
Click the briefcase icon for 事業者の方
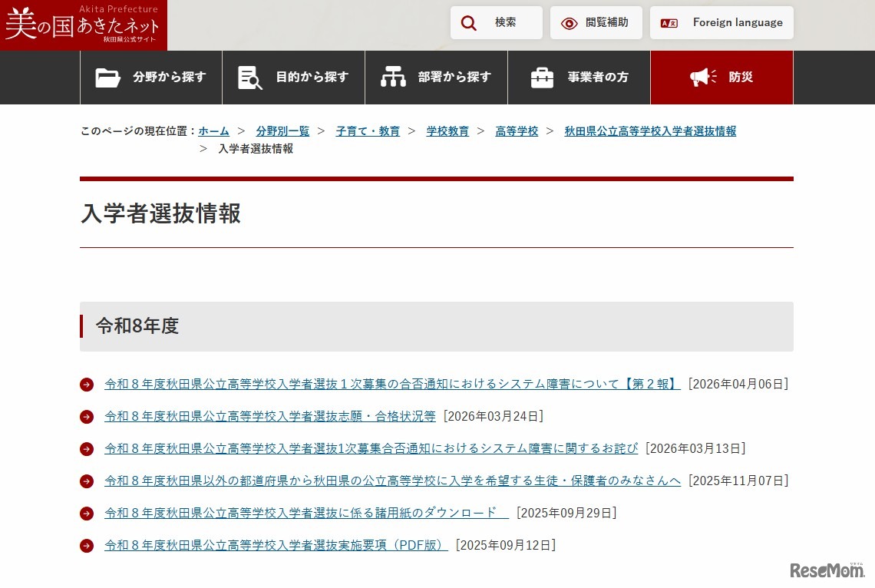click(x=543, y=77)
